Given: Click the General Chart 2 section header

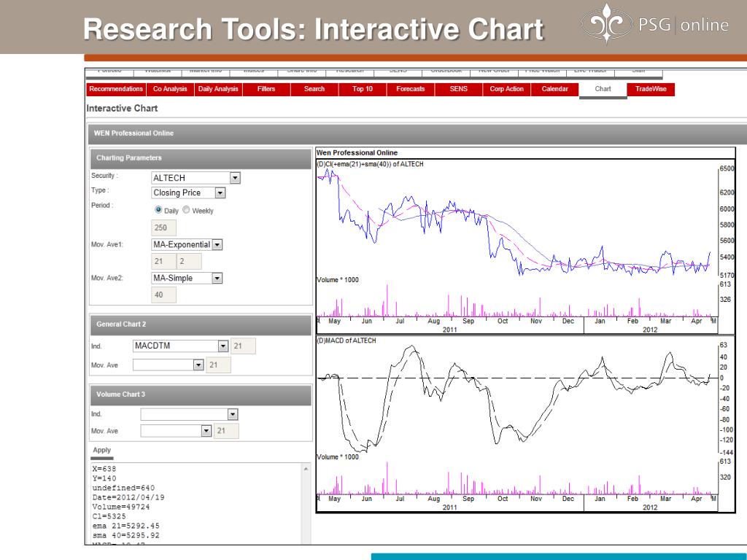Looking at the screenshot, I should point(201,324).
